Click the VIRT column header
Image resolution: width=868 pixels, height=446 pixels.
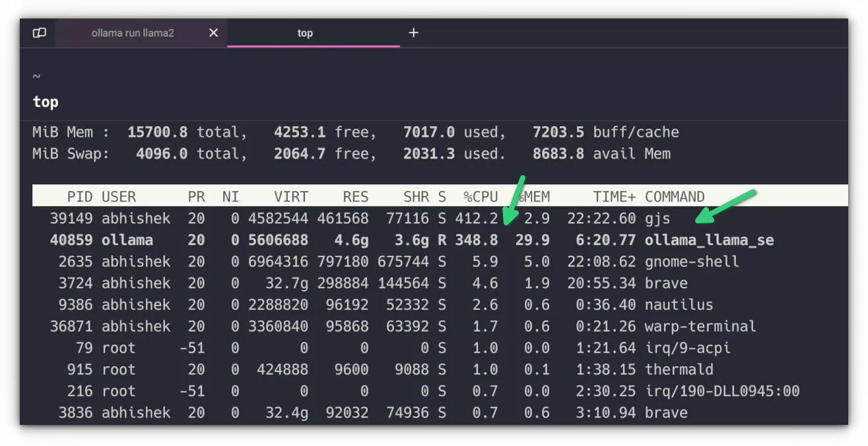click(291, 196)
